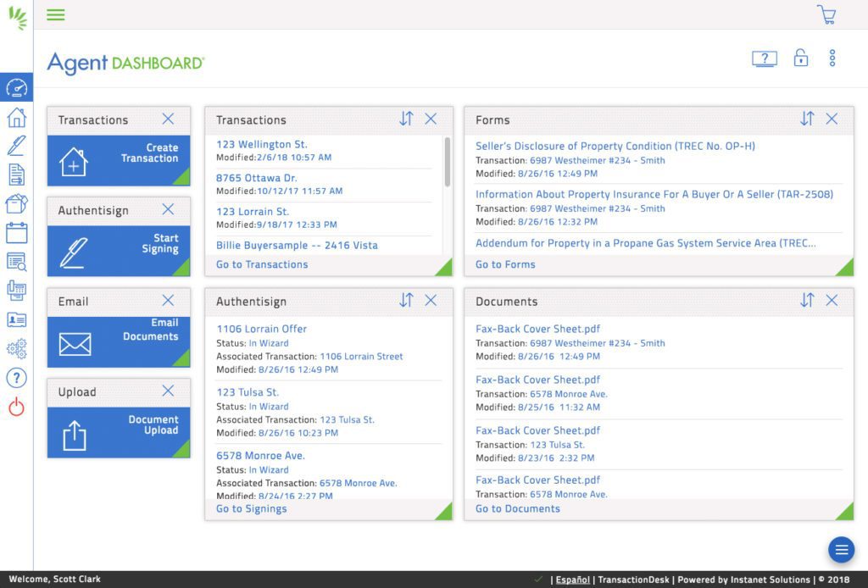Open the contacts address book icon in sidebar

[x=16, y=319]
